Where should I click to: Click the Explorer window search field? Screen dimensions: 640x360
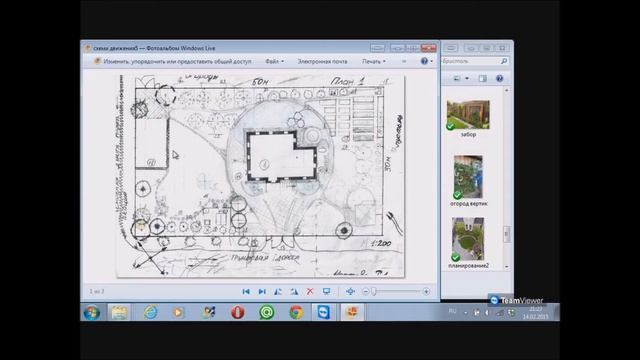coord(471,61)
